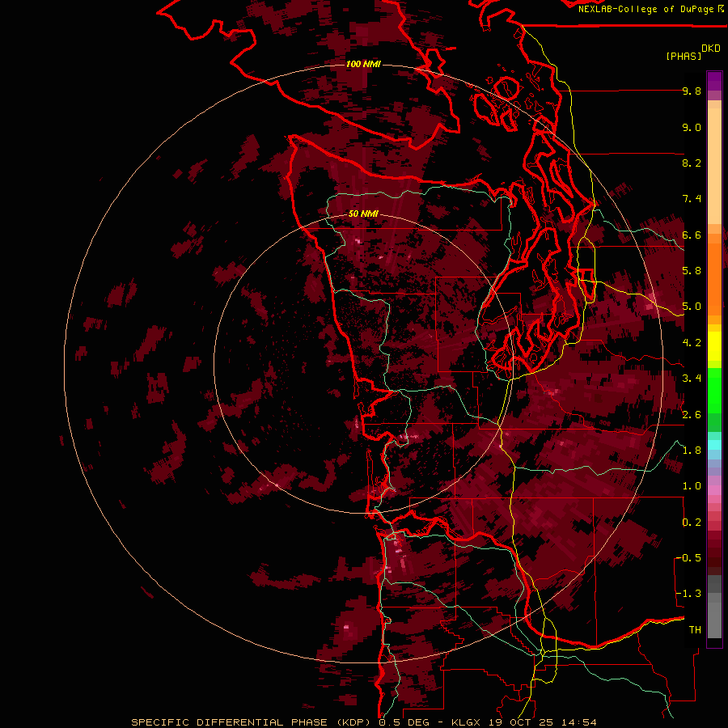Viewport: 728px width, 728px height.
Task: Click the TH threshold label on the scale
Action: coord(695,630)
